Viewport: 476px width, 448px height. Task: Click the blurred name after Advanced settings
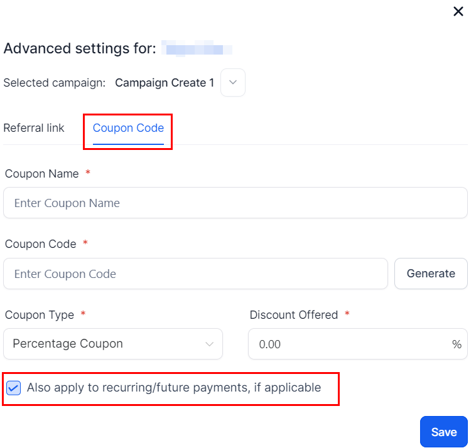[197, 48]
